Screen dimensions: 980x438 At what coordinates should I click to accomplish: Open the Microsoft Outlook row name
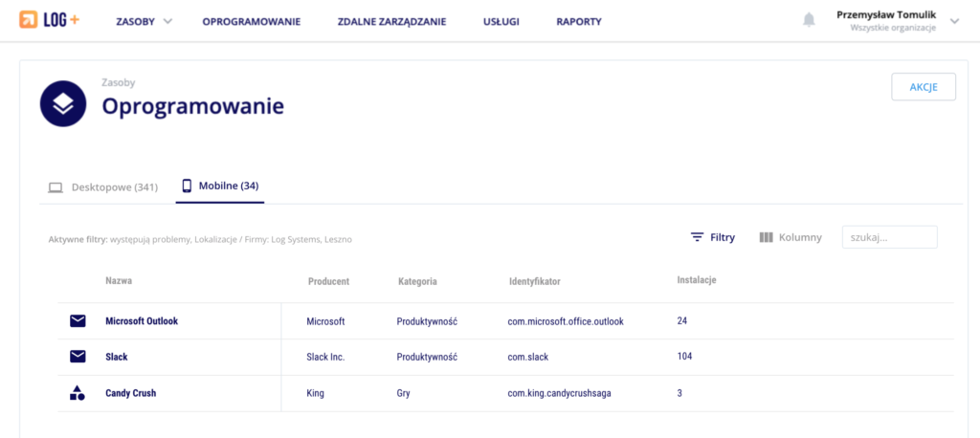(x=142, y=321)
